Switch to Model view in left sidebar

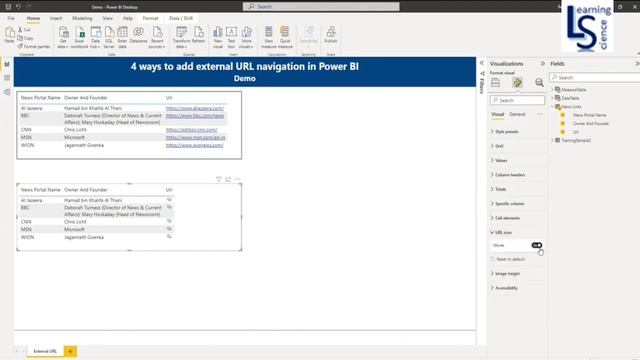tap(7, 92)
